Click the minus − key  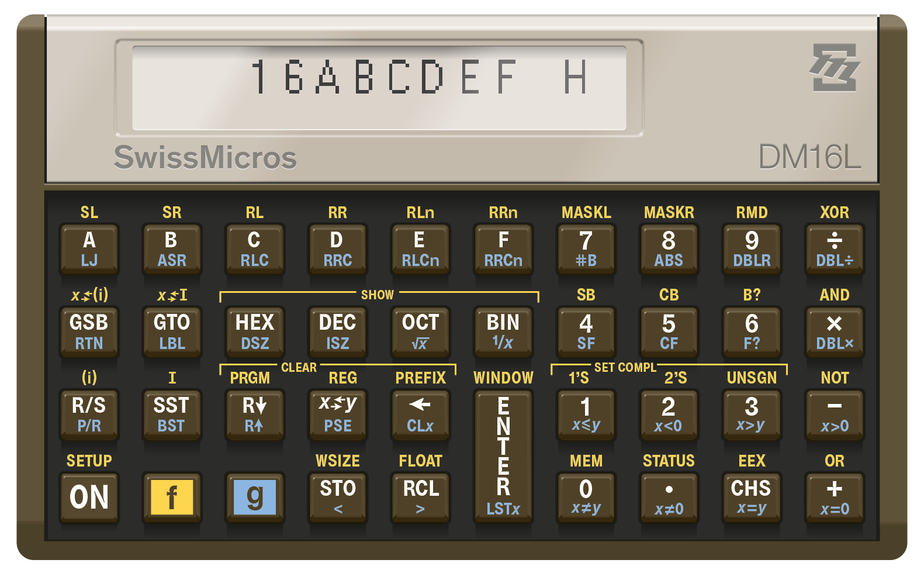[x=835, y=415]
